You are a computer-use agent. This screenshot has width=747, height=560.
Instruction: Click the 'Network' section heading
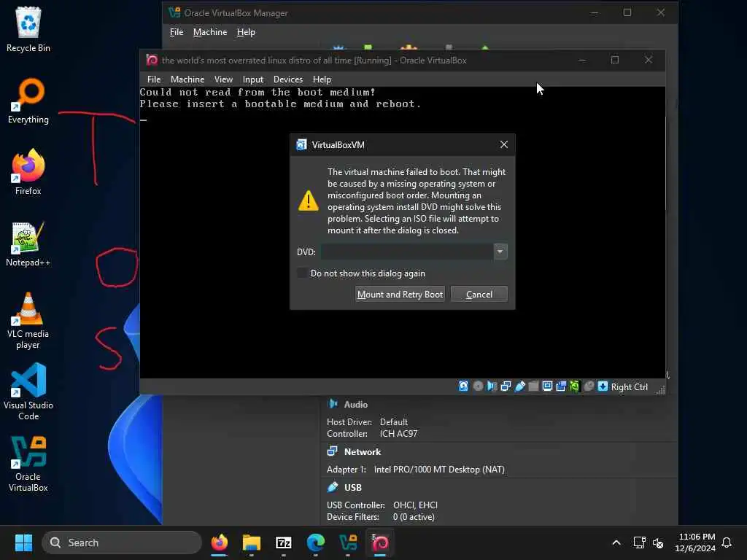click(363, 452)
